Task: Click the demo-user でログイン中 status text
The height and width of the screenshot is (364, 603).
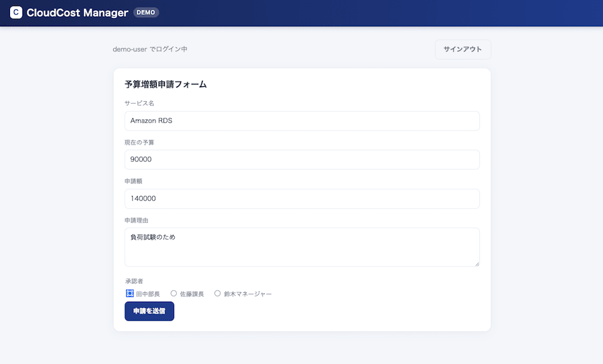Action: (150, 49)
